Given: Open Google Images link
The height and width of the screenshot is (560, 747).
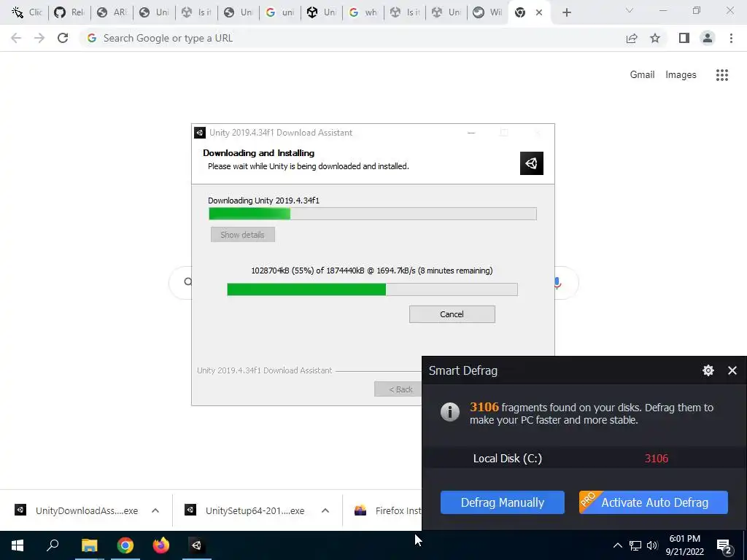Looking at the screenshot, I should (x=681, y=75).
